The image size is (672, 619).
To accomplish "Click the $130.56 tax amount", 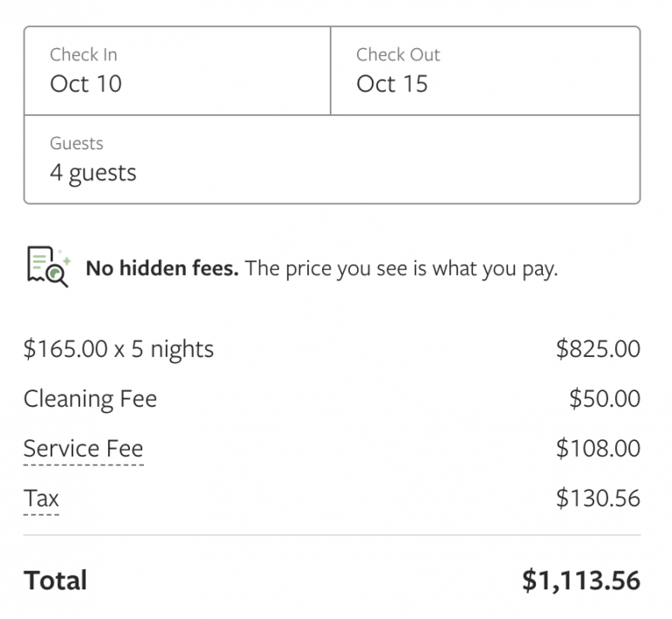I will [598, 499].
